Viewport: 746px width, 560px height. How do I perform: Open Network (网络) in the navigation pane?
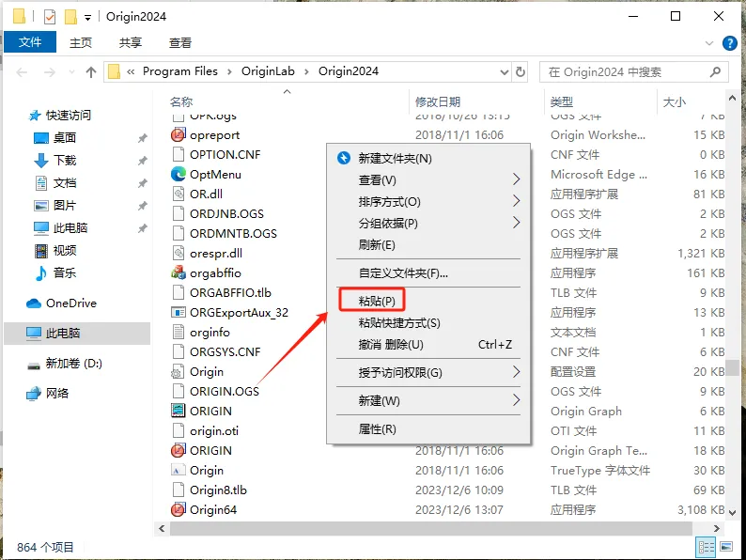(x=48, y=394)
